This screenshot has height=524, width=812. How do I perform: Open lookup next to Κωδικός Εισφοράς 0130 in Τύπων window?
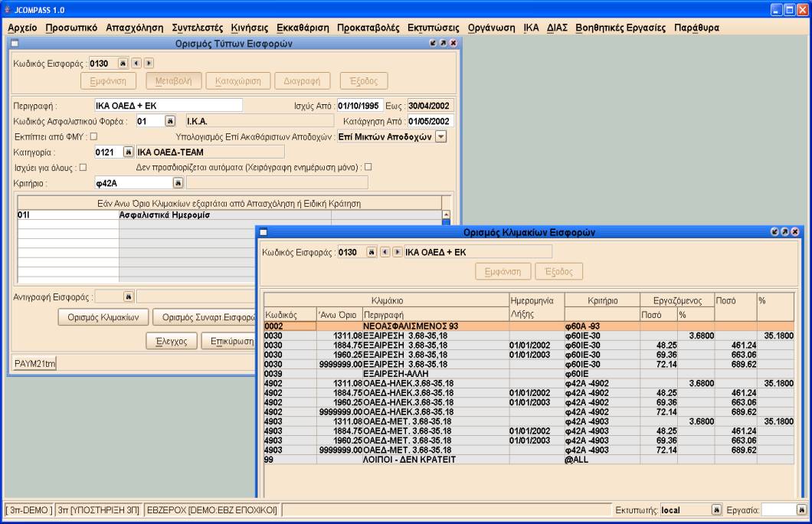click(123, 63)
